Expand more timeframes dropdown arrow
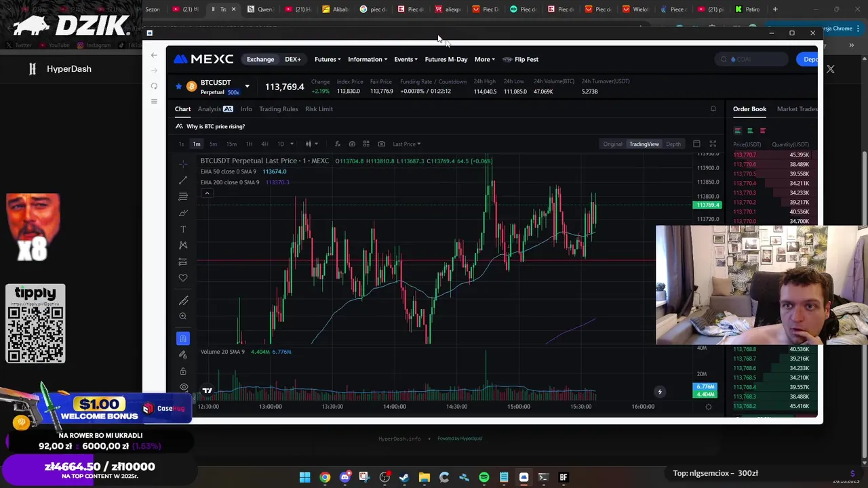The height and width of the screenshot is (488, 868). coord(292,144)
